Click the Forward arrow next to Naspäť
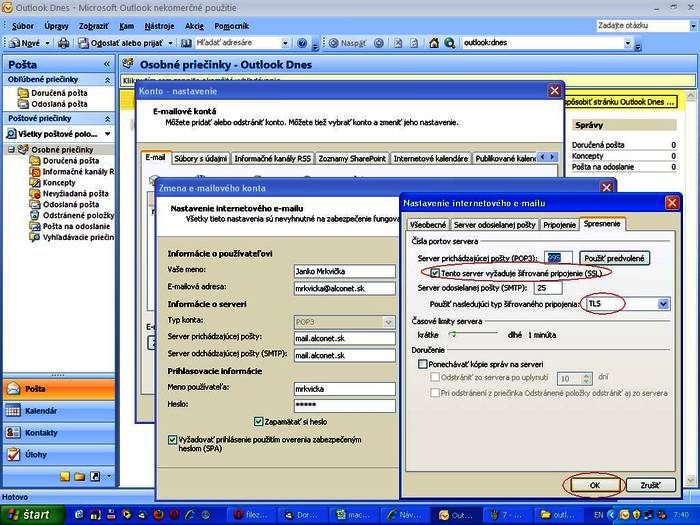The width and height of the screenshot is (700, 525). click(x=379, y=43)
